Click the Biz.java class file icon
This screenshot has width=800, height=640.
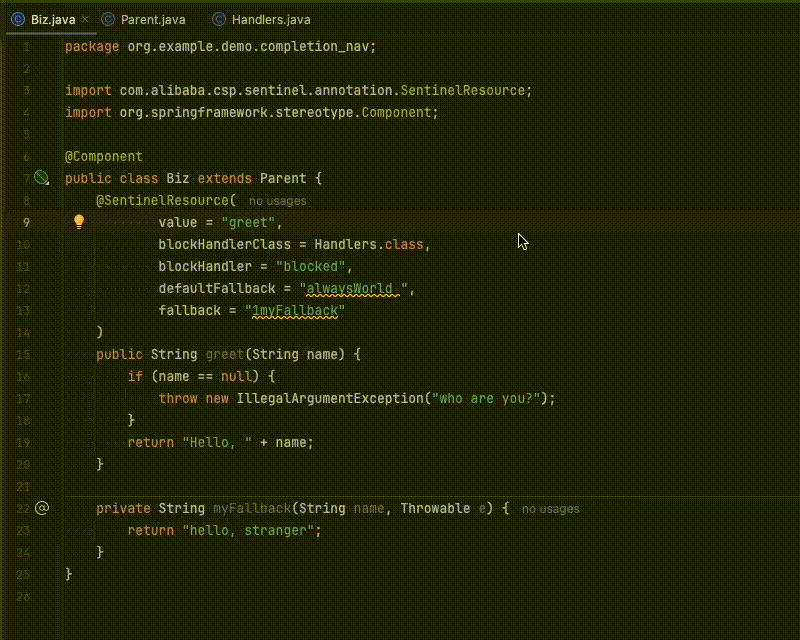[x=18, y=19]
